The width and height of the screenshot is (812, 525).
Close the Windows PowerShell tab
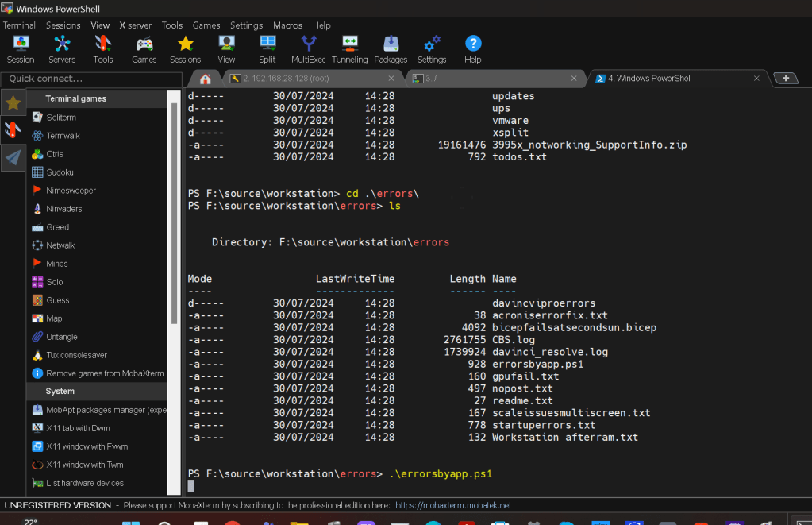pos(756,79)
